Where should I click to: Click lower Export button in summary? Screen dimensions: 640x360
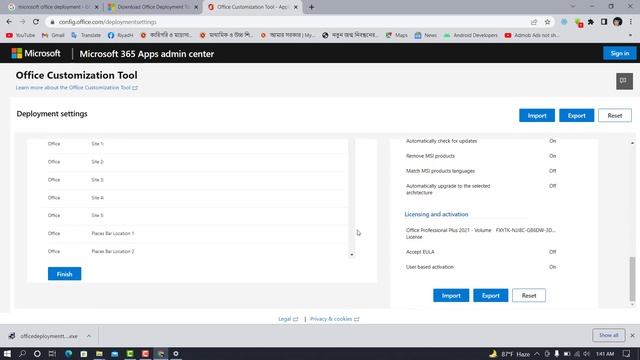click(491, 296)
